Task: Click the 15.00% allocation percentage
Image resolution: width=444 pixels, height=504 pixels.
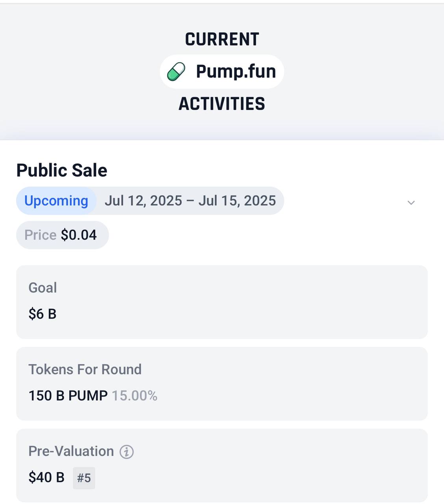Action: tap(135, 396)
